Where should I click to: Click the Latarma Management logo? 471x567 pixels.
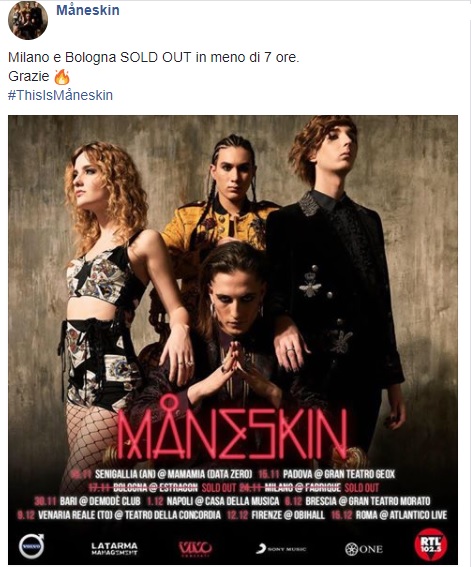pyautogui.click(x=114, y=549)
